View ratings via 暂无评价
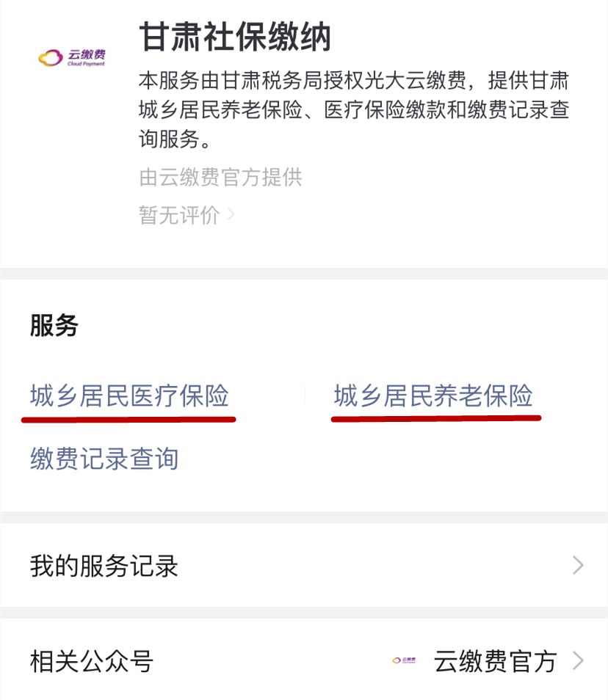 pyautogui.click(x=179, y=215)
